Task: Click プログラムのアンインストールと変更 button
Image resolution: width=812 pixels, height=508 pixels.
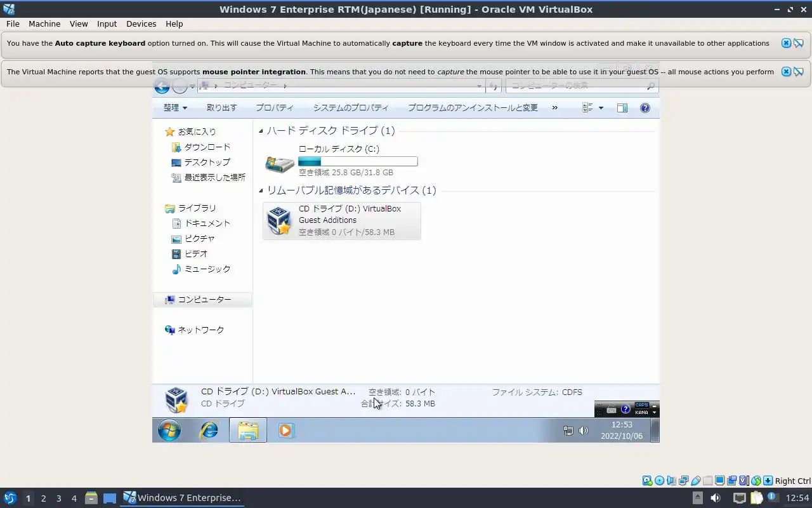Action: click(473, 108)
